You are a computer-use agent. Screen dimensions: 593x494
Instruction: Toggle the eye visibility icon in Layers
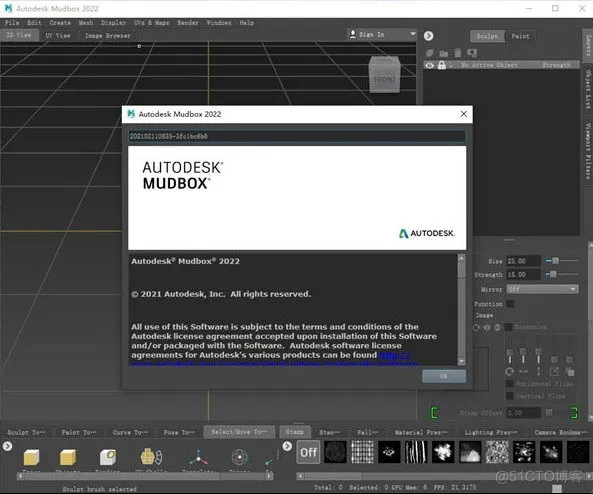(430, 65)
